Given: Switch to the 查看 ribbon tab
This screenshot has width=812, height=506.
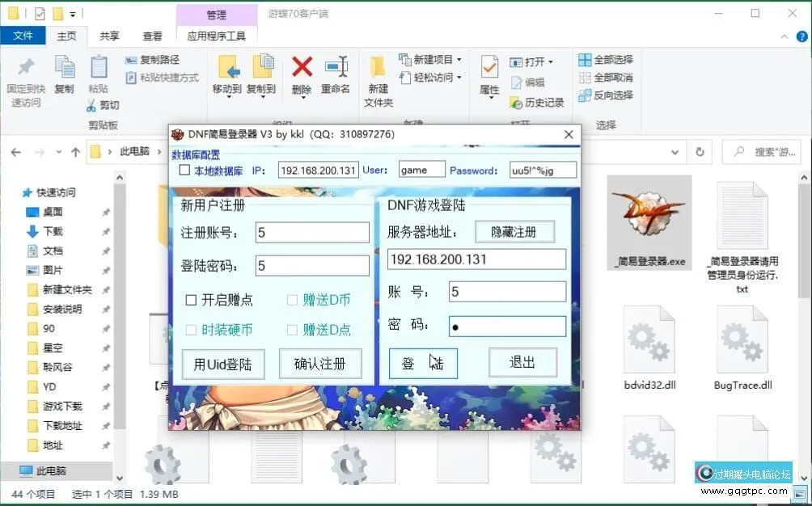Looking at the screenshot, I should tap(153, 36).
